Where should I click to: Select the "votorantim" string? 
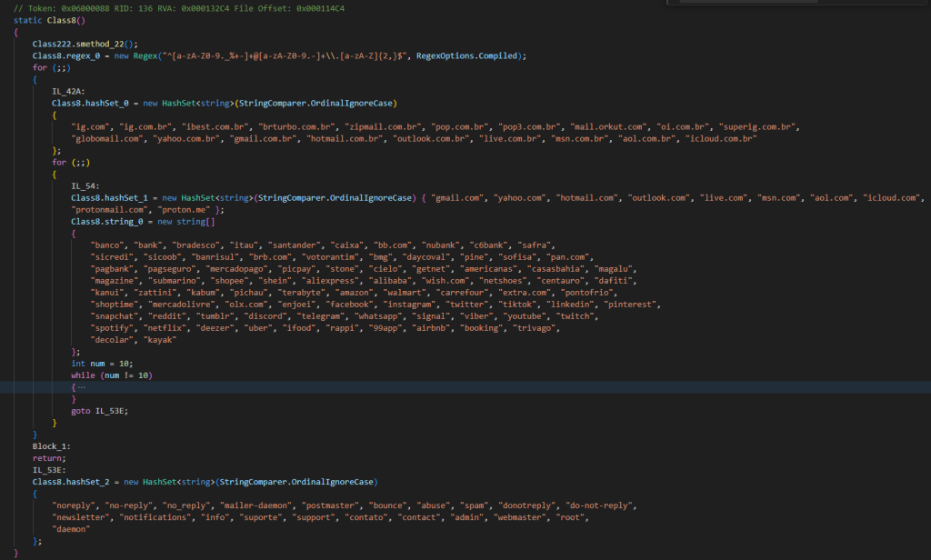[331, 257]
